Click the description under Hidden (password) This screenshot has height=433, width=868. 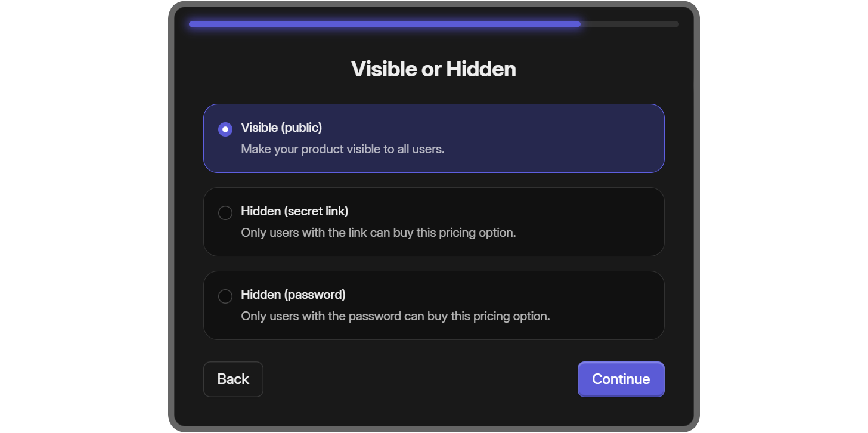point(395,316)
